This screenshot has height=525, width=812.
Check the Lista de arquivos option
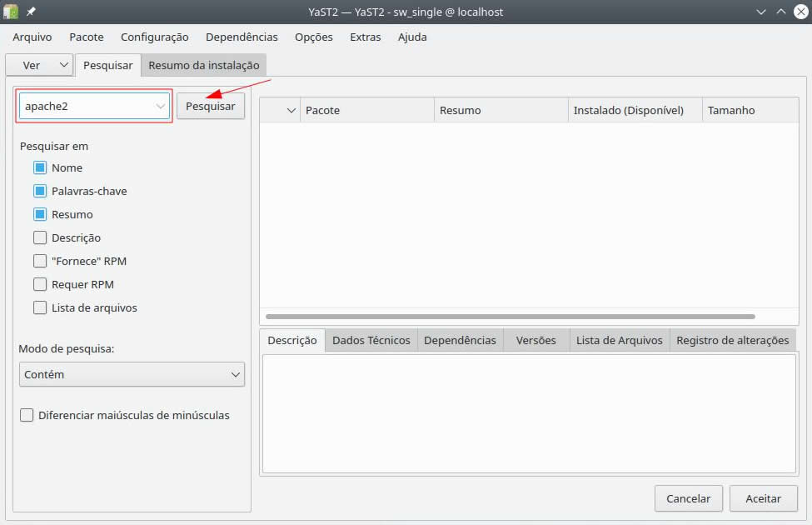coord(40,307)
